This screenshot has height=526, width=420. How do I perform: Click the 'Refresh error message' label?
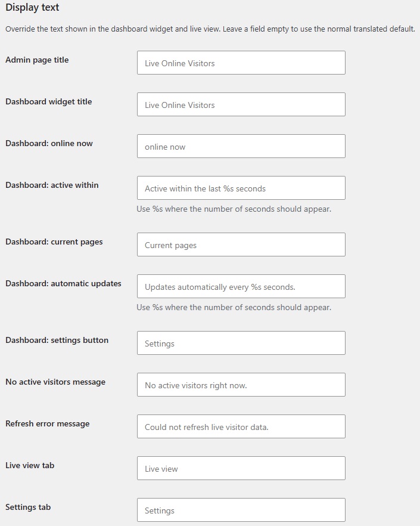click(47, 423)
